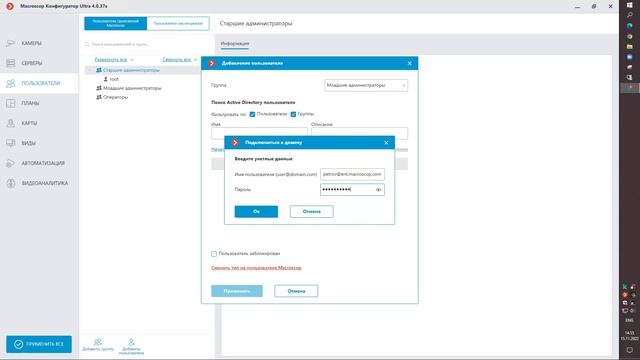Viewport: 640px width, 360px height.
Task: Close the Add user dialog
Action: click(x=409, y=63)
